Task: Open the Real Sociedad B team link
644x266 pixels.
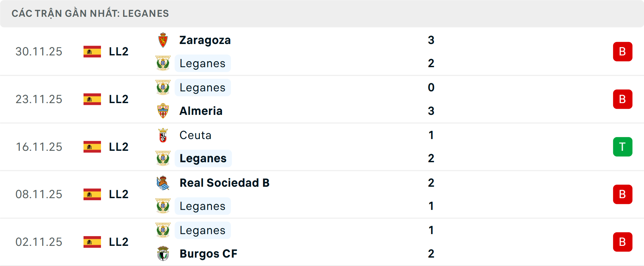Action: click(224, 183)
